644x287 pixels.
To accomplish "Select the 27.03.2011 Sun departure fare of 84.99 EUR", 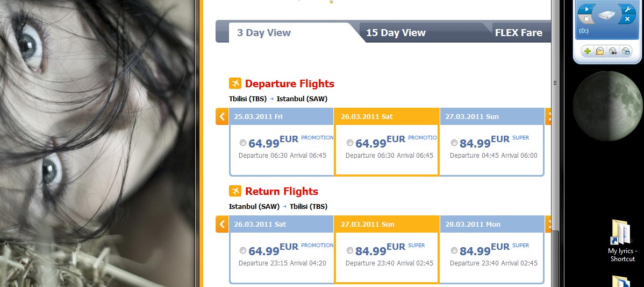I will (x=454, y=143).
